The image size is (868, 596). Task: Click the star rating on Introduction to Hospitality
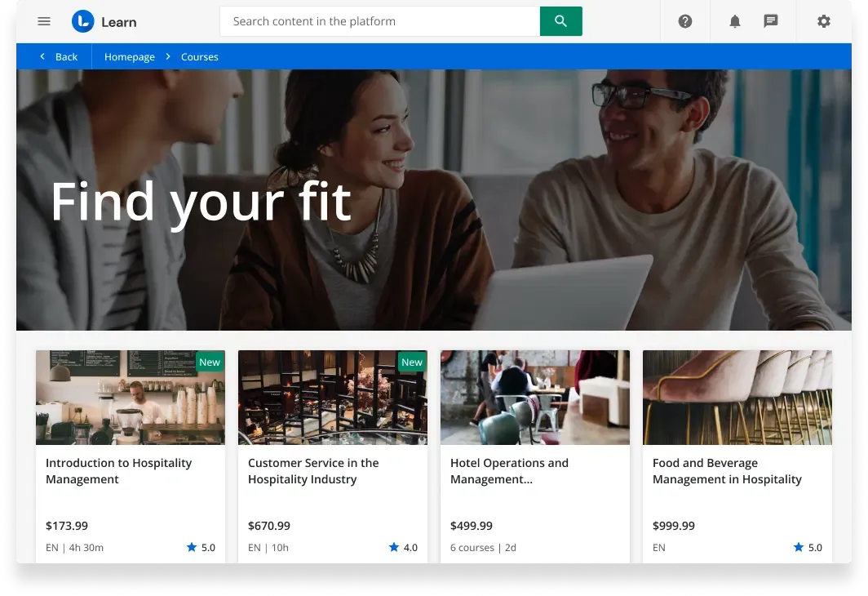pyautogui.click(x=200, y=547)
